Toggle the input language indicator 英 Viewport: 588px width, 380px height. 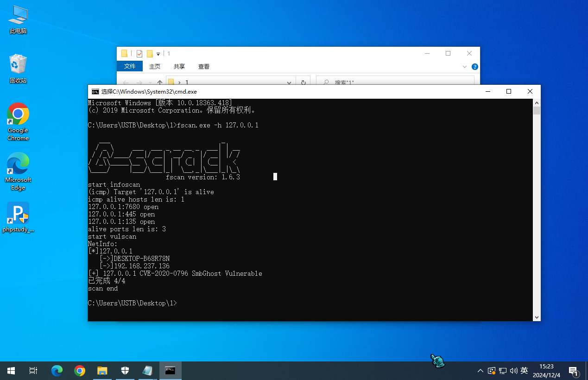point(524,371)
